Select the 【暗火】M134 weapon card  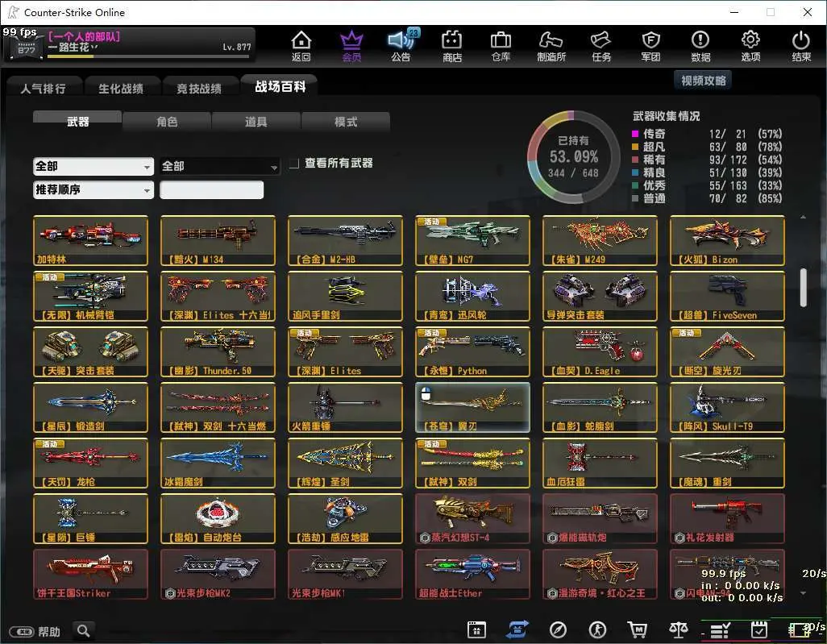click(x=218, y=240)
